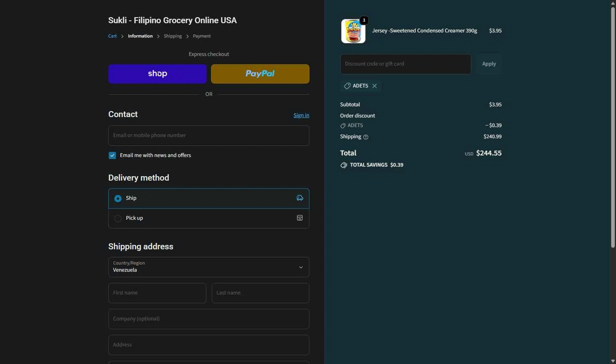Apply the discount code

tap(489, 64)
